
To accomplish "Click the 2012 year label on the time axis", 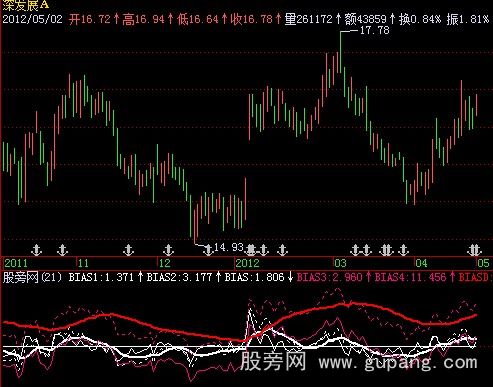I will [247, 263].
